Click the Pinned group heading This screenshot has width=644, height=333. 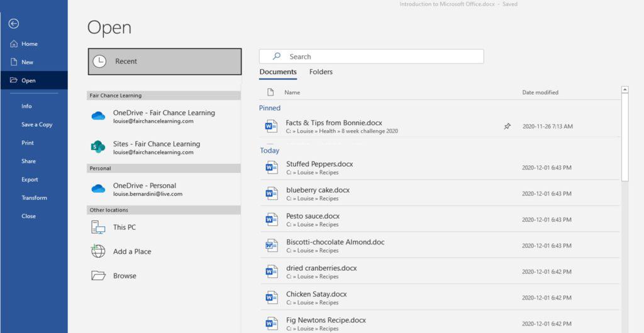(x=269, y=108)
